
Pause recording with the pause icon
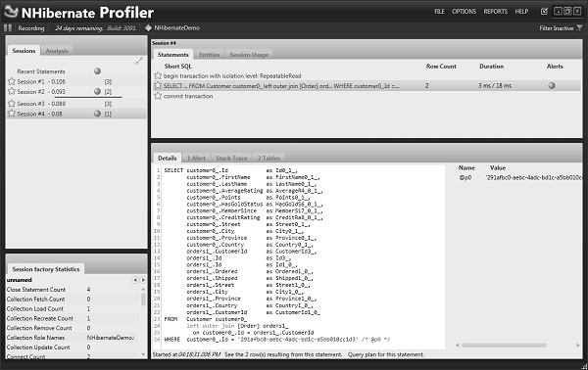tap(8, 28)
